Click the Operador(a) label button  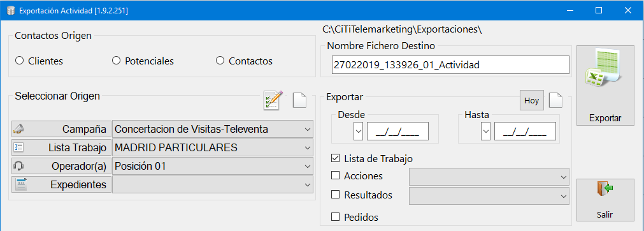point(62,167)
